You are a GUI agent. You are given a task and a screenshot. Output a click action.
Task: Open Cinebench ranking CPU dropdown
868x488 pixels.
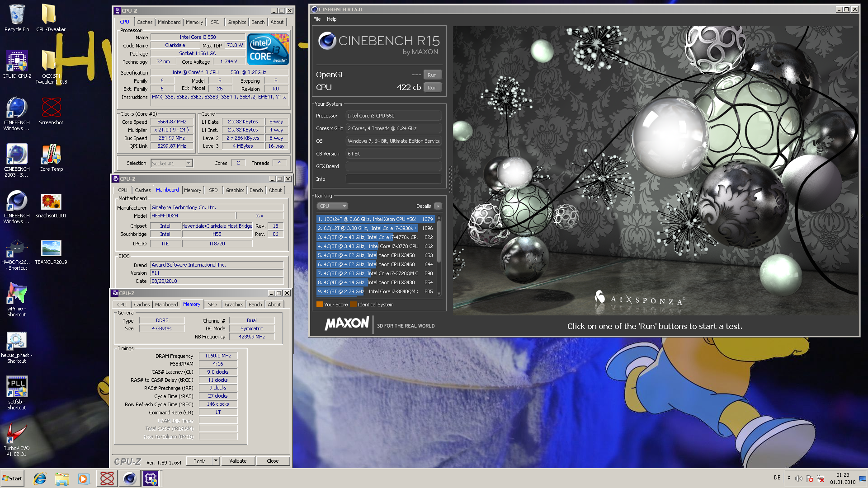pyautogui.click(x=333, y=206)
